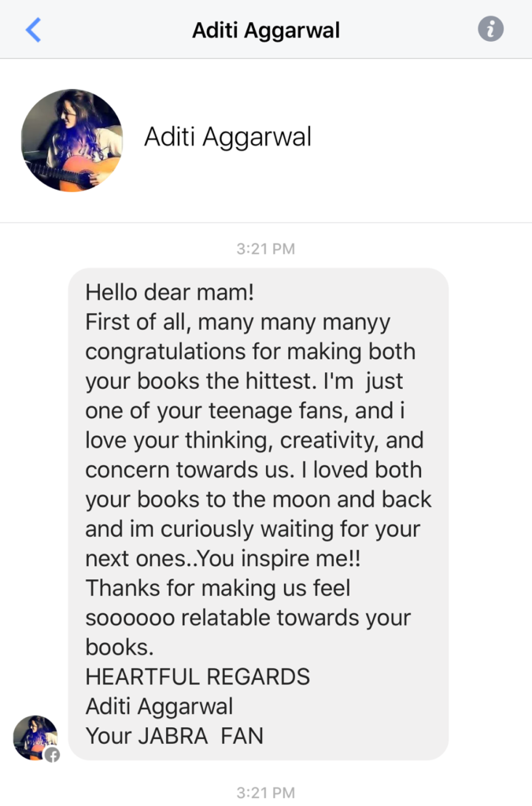
Task: Select the 'Hello dear mam!' line
Action: point(170,293)
